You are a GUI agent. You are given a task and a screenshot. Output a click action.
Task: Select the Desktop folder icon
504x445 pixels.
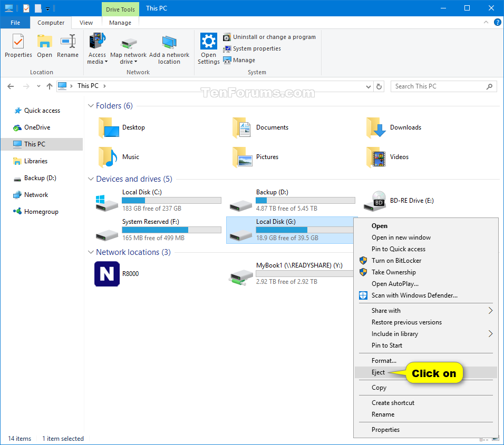109,127
